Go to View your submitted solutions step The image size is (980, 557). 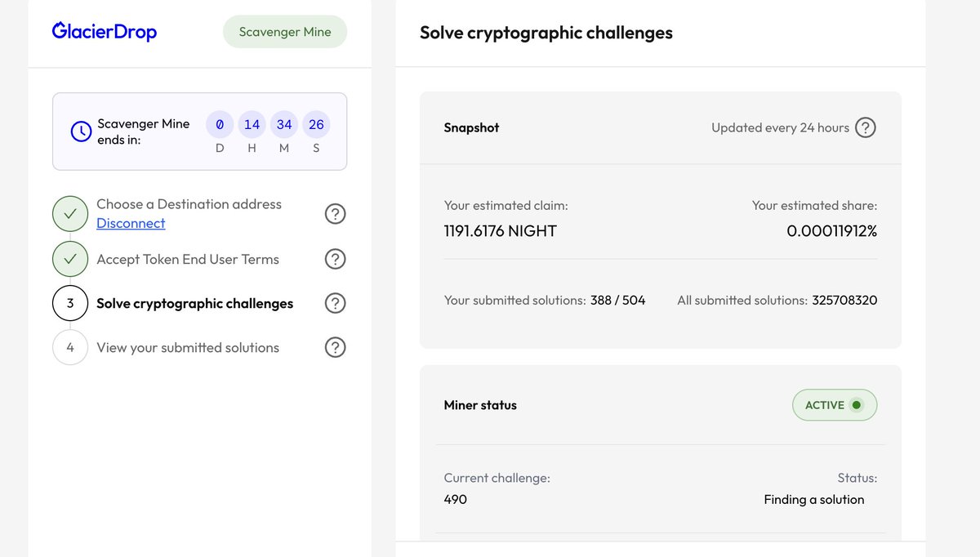pos(188,347)
